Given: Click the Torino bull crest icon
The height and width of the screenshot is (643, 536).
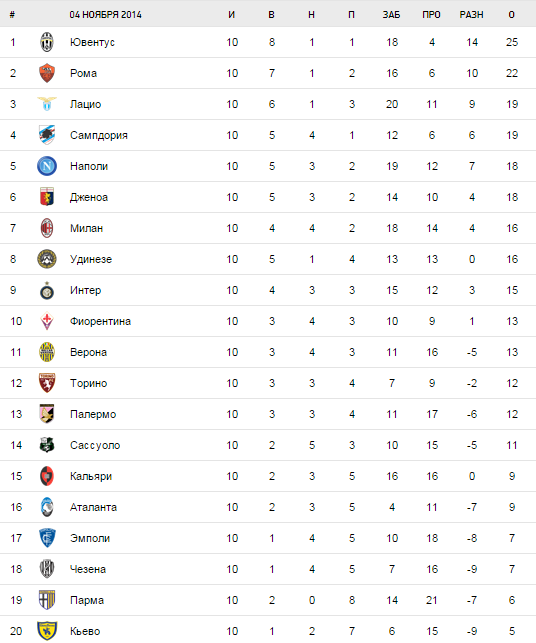Looking at the screenshot, I should (47, 383).
